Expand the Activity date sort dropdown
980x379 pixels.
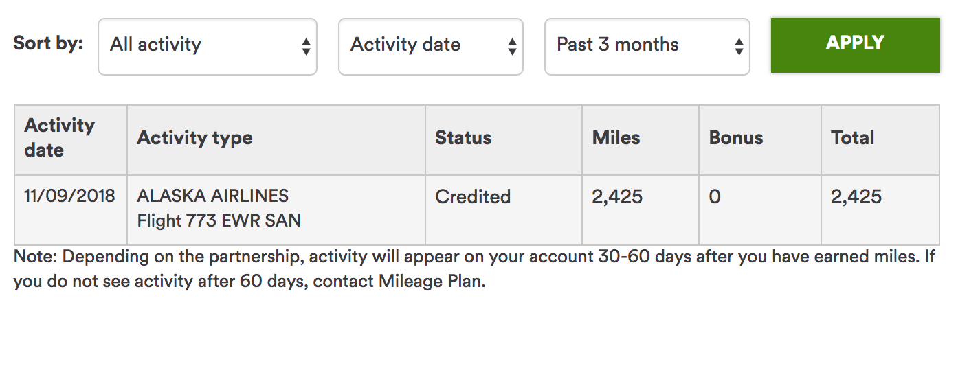(x=430, y=46)
